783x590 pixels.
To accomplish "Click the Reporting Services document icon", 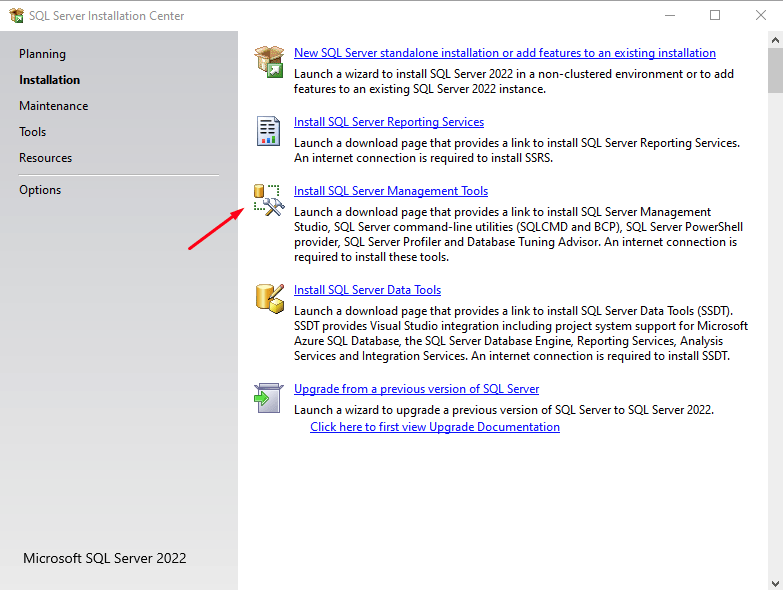I will 268,131.
